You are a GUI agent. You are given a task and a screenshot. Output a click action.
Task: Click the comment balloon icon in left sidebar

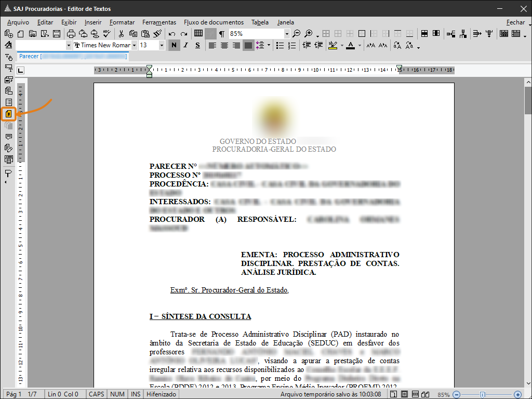pyautogui.click(x=9, y=137)
